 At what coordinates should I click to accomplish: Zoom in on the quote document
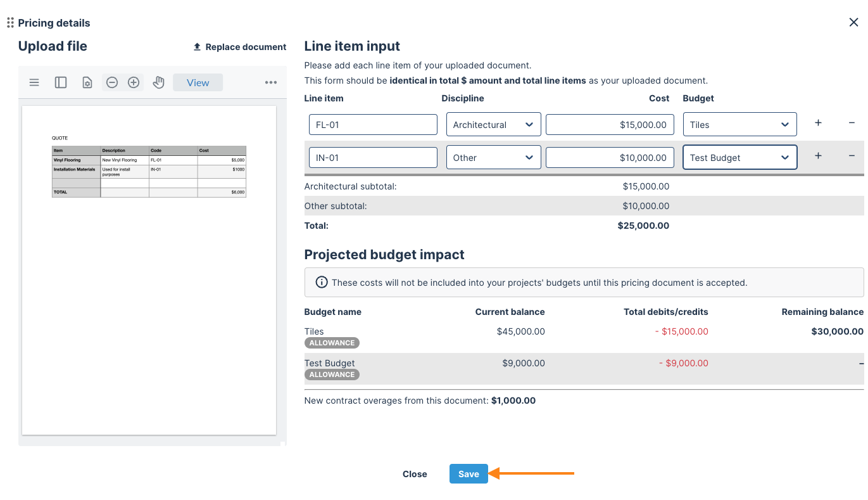point(134,82)
